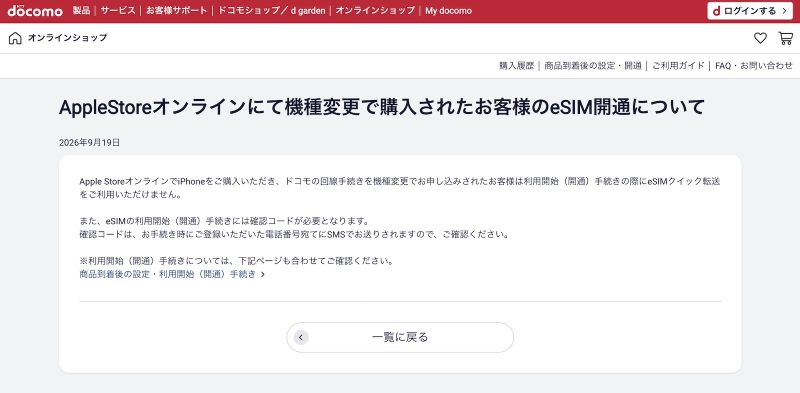
Task: Open the ご利用ガイド link
Action: (x=678, y=66)
